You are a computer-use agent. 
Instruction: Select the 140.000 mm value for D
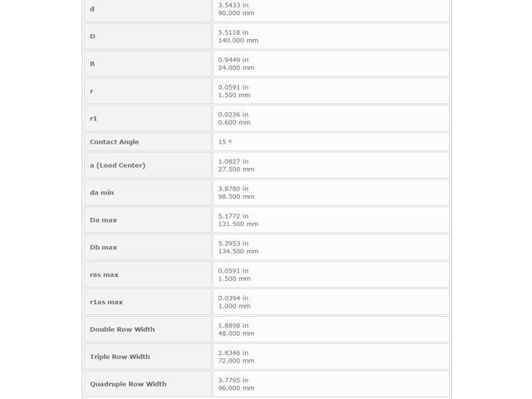[238, 41]
